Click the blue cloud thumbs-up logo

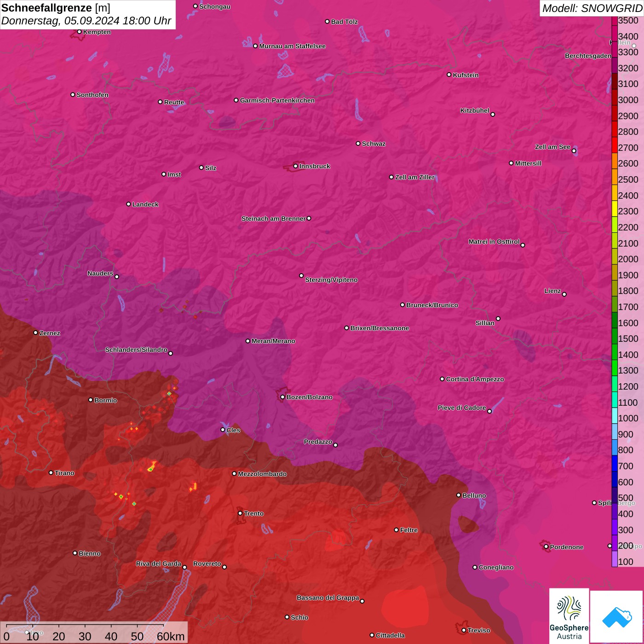[617, 617]
